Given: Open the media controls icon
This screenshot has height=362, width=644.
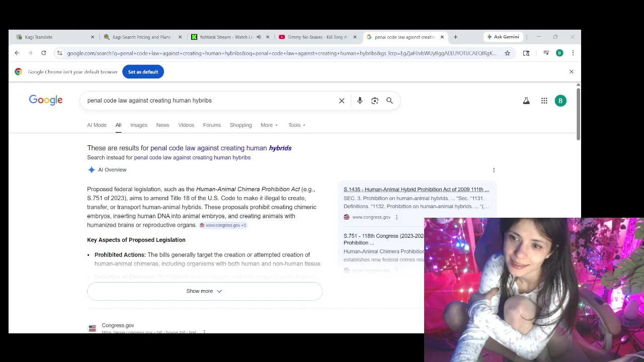Looking at the screenshot, I should click(546, 53).
